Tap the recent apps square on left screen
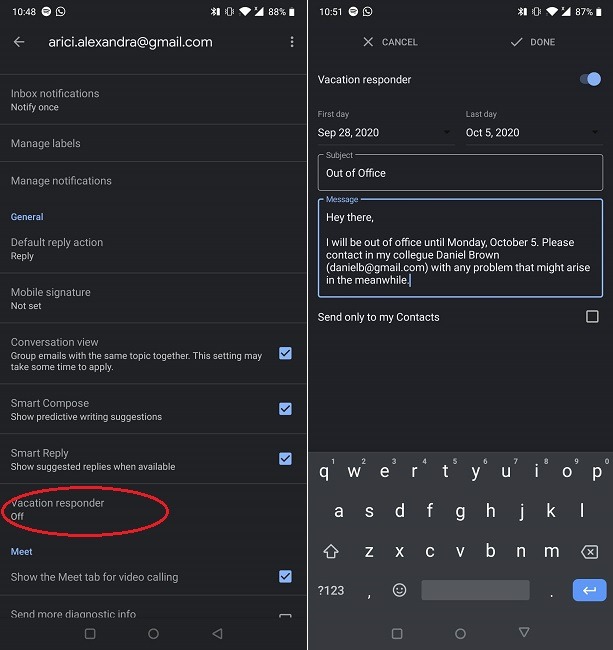The width and height of the screenshot is (613, 650). (x=90, y=633)
